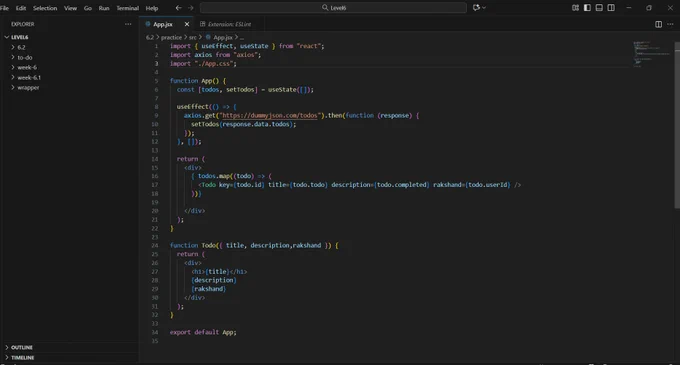
Task: Go forward with the right arrow
Action: point(191,8)
